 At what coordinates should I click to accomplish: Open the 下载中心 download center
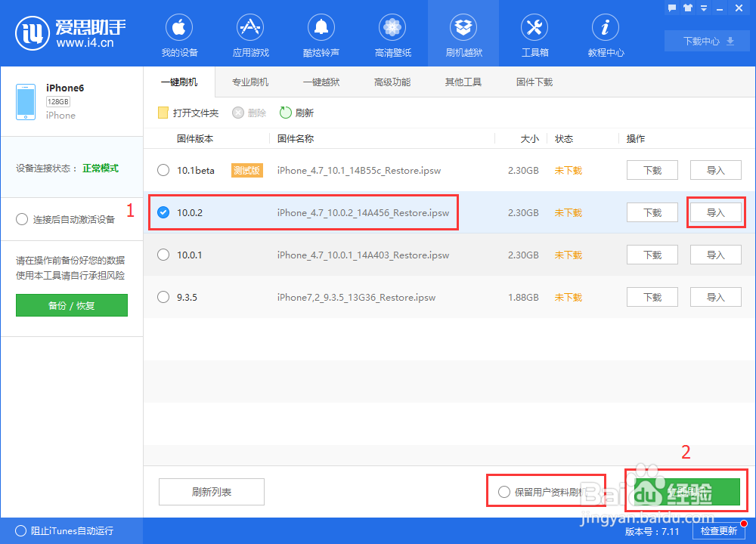(x=708, y=41)
